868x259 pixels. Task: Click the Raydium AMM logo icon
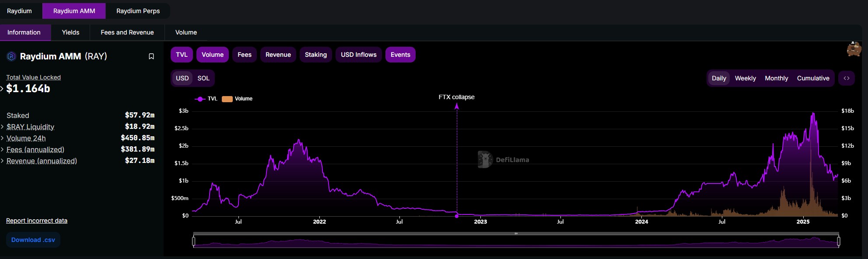[11, 56]
